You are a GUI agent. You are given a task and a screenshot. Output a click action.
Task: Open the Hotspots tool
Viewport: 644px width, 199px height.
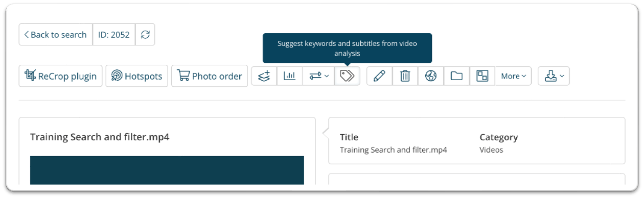tap(137, 76)
